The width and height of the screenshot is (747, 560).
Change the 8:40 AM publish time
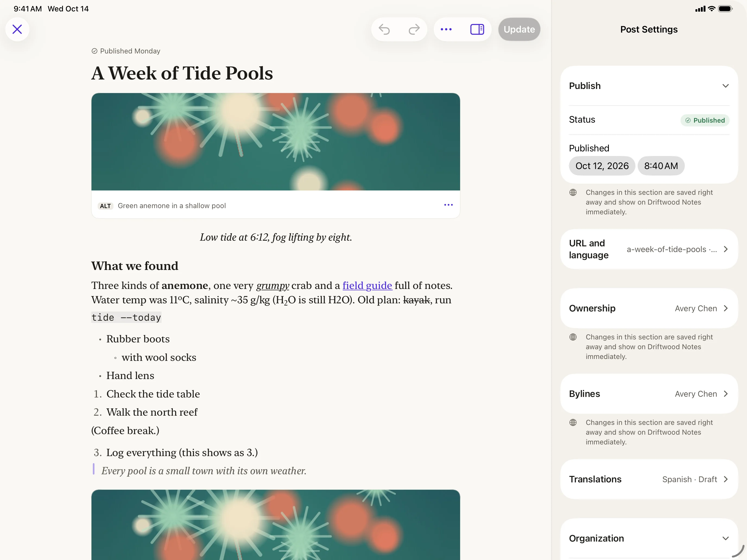click(661, 166)
